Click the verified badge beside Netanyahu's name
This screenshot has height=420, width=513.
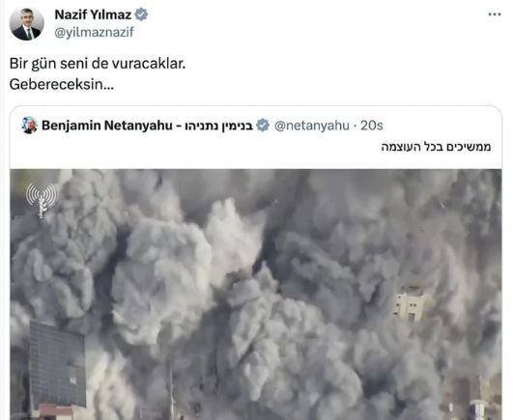coord(263,126)
